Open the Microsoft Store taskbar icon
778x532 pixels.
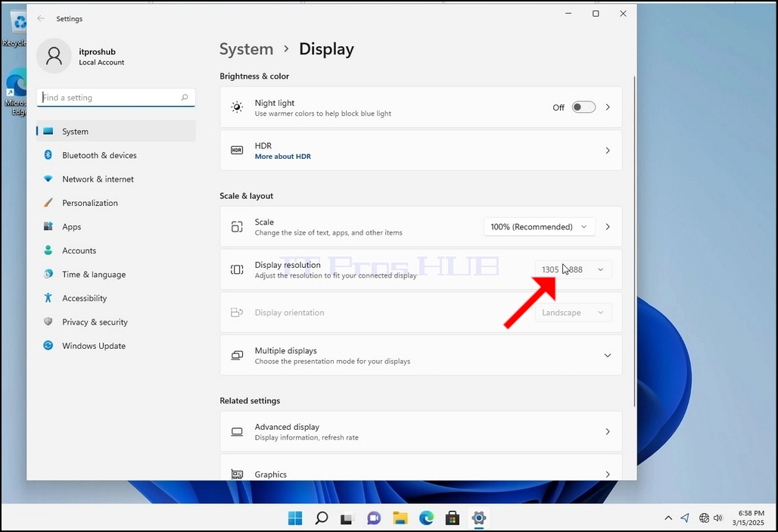[x=452, y=518]
